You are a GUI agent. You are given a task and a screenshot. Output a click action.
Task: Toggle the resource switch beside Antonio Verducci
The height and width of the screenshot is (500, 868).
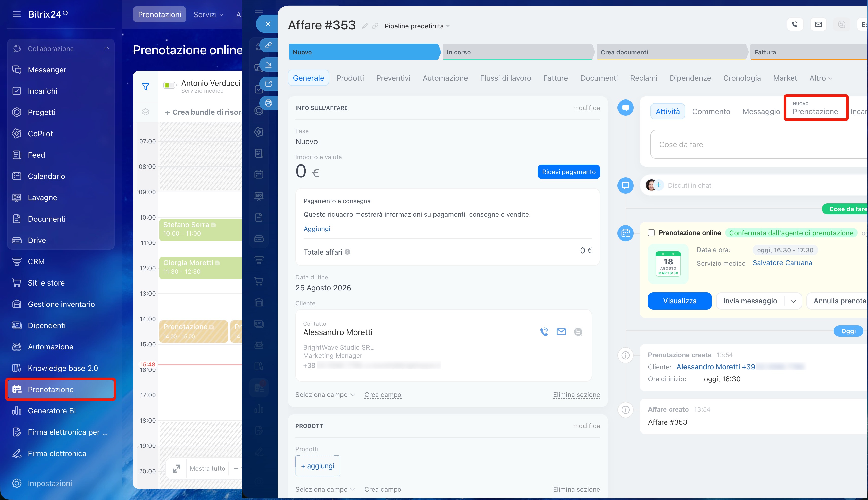pyautogui.click(x=170, y=85)
